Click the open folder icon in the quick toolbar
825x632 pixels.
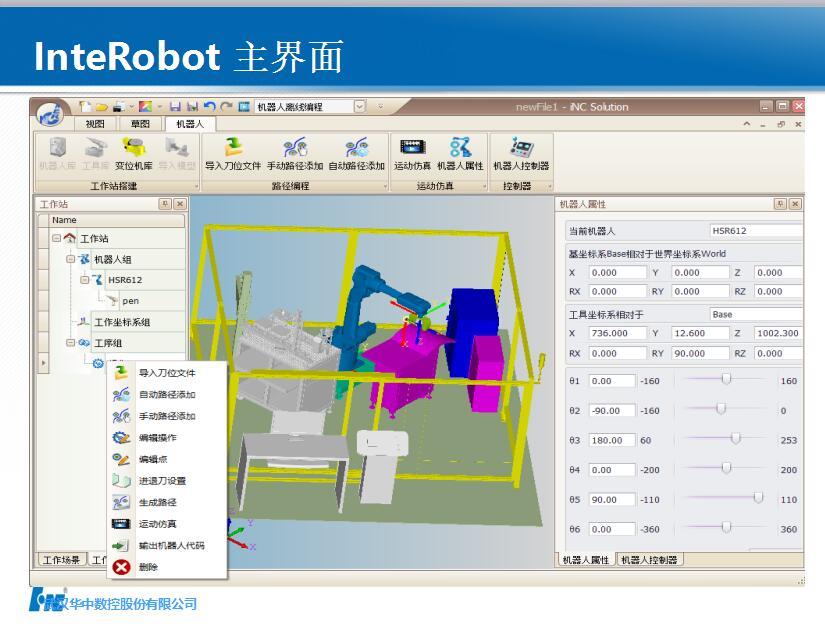point(101,107)
